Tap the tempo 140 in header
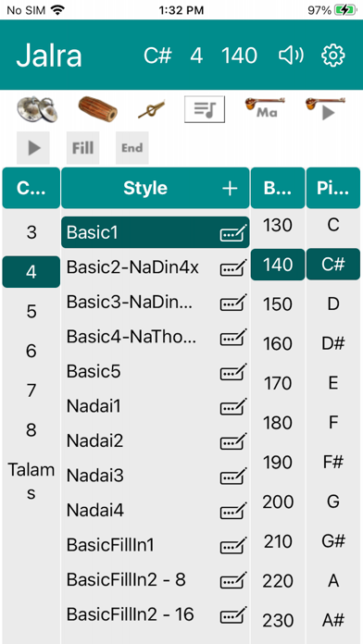Viewport: 363px width, 644px height. [x=239, y=56]
